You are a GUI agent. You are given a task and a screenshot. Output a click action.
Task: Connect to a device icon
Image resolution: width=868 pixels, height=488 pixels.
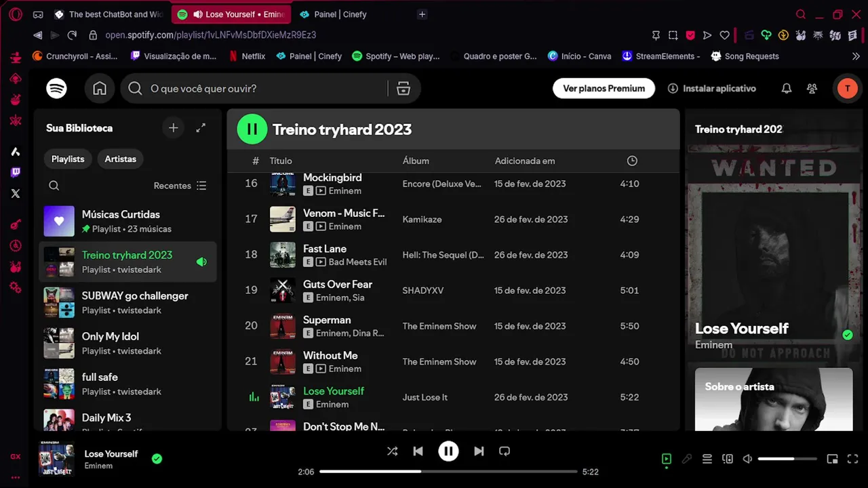tap(728, 459)
